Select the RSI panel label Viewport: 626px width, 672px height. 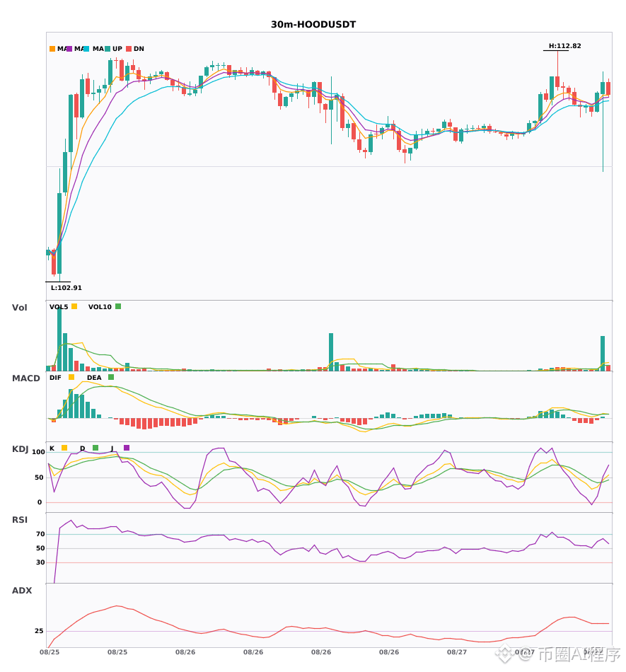(20, 520)
